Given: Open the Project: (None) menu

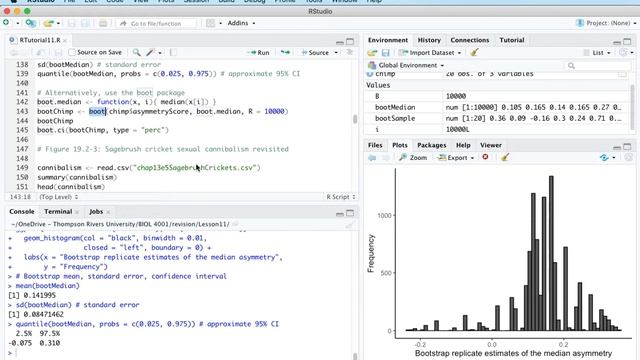Looking at the screenshot, I should coord(606,23).
